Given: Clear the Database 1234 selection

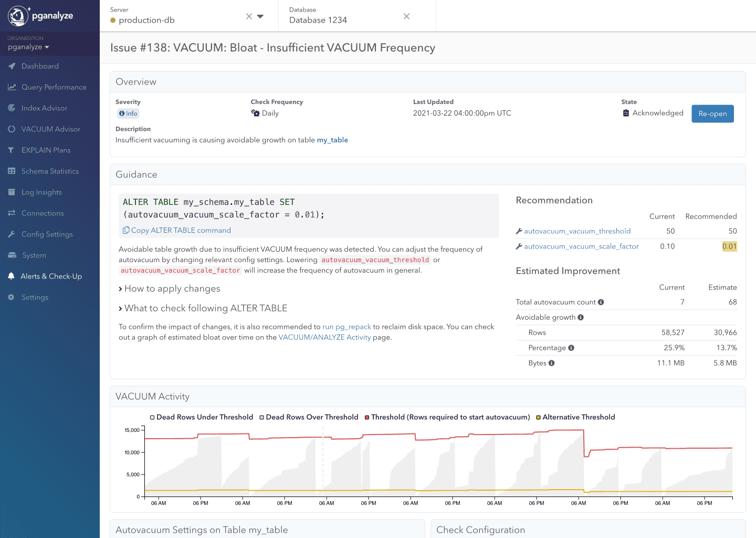Looking at the screenshot, I should coord(406,16).
